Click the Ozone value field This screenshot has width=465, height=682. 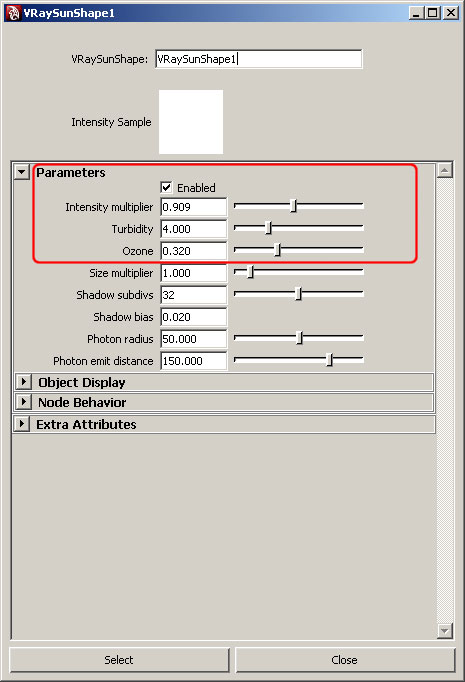(194, 251)
